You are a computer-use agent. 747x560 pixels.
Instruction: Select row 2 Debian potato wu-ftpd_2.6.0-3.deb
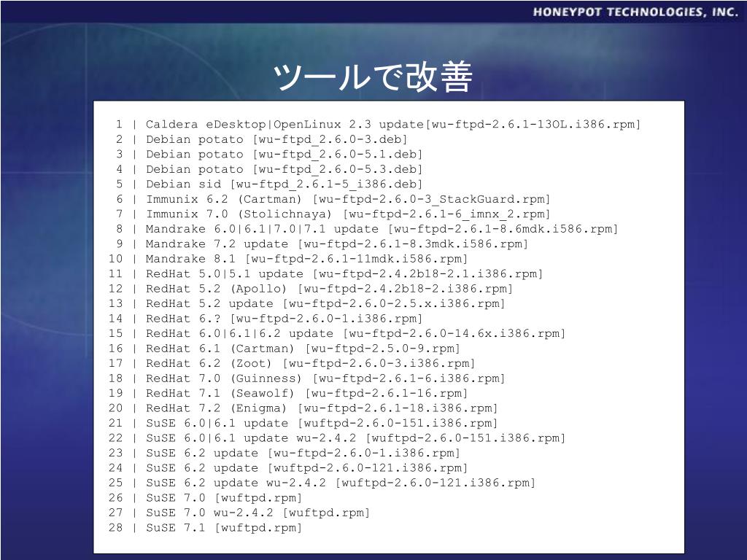pos(261,139)
